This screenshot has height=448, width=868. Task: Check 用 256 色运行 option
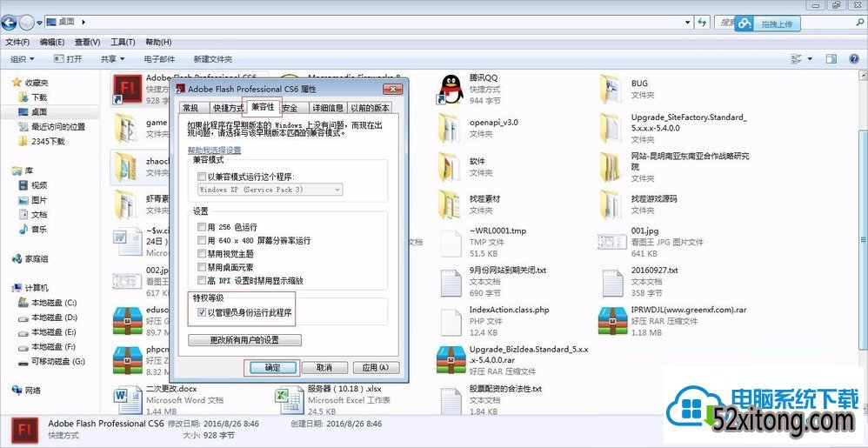click(202, 227)
